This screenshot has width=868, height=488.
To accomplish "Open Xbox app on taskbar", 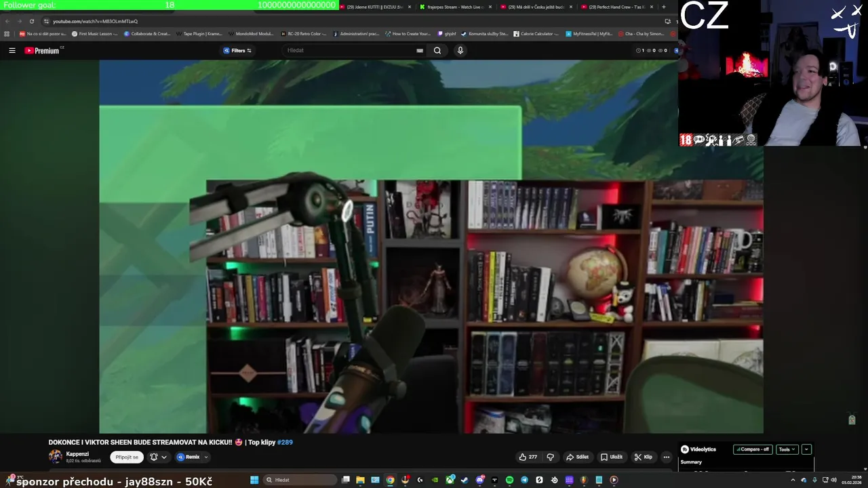I will pos(450,480).
